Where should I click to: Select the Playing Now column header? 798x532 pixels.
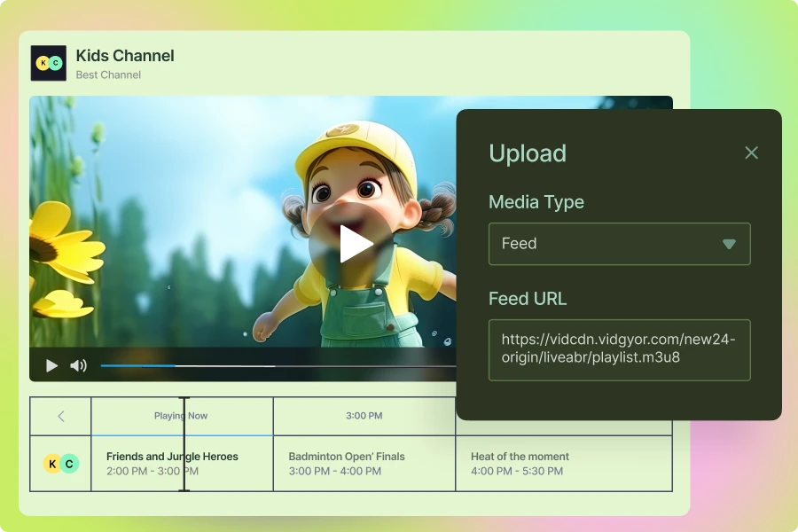[x=181, y=415]
